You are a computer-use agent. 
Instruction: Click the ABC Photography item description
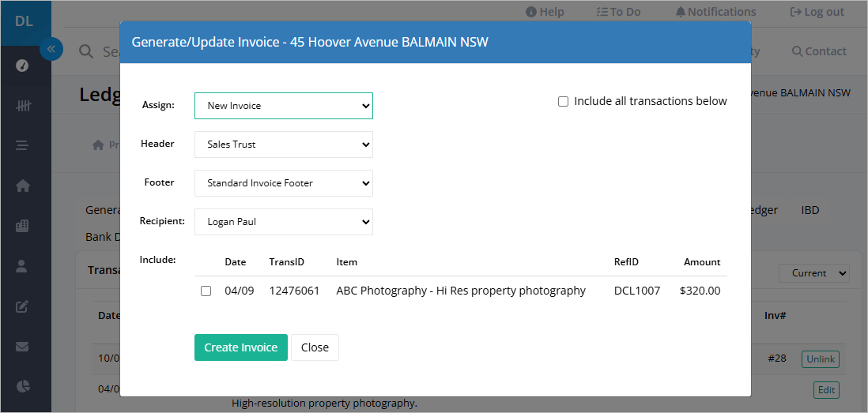point(461,291)
